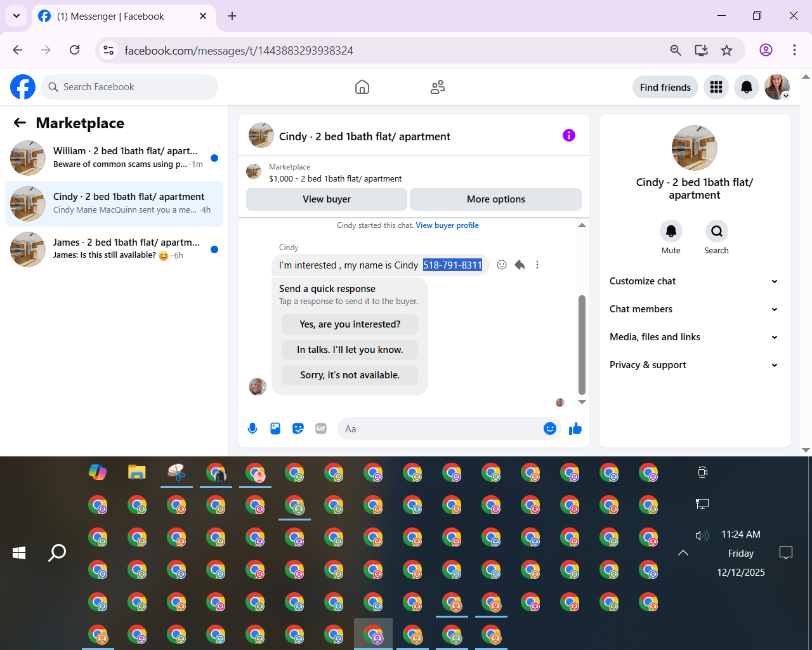Attach a photo file to the message
This screenshot has width=812, height=650.
(275, 428)
